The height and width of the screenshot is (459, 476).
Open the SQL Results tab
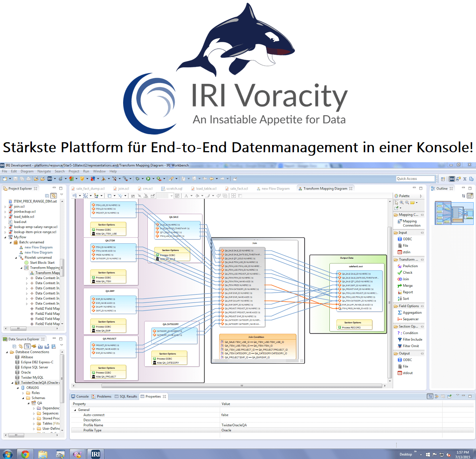126,396
